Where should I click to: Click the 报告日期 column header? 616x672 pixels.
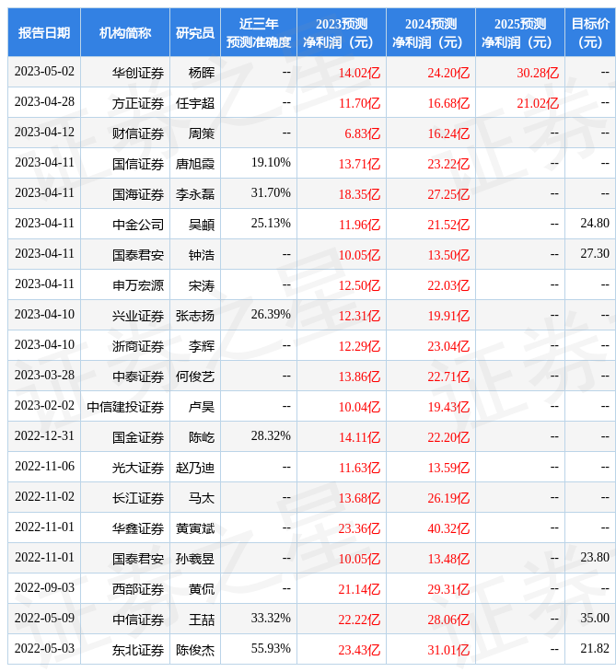point(43,32)
